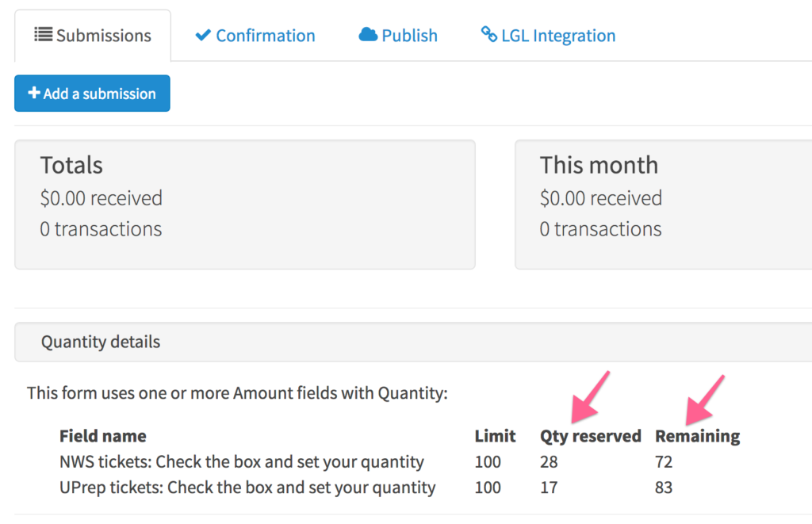Screen dimensions: 812x524
Task: Select the Totals summary panel
Action: coord(245,205)
